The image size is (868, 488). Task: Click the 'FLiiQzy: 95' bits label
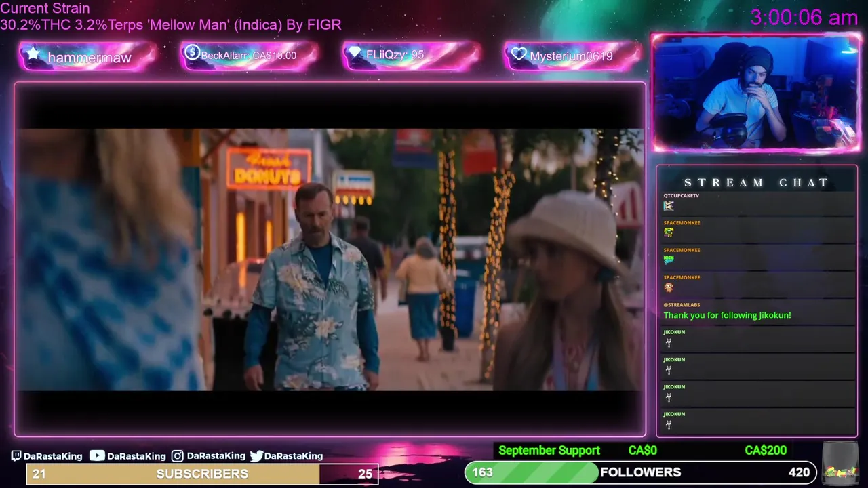(x=395, y=54)
